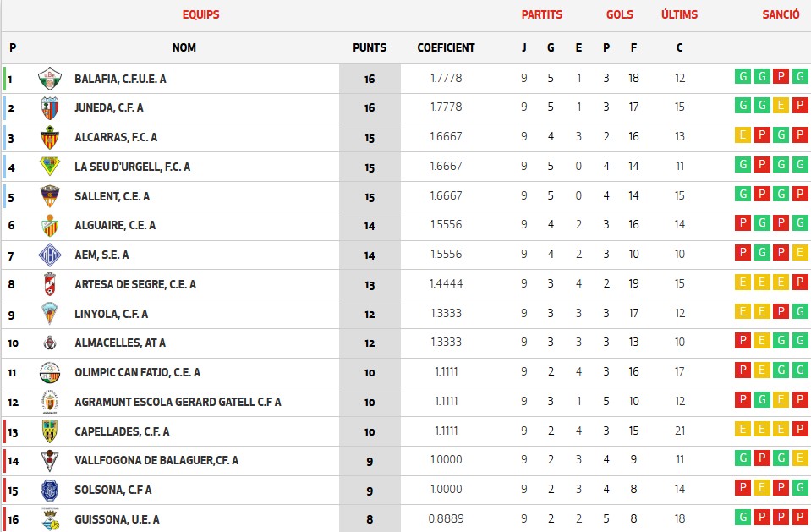Viewport: 811px width, 532px height.
Task: Click the COEFICIENT column header
Action: point(446,48)
